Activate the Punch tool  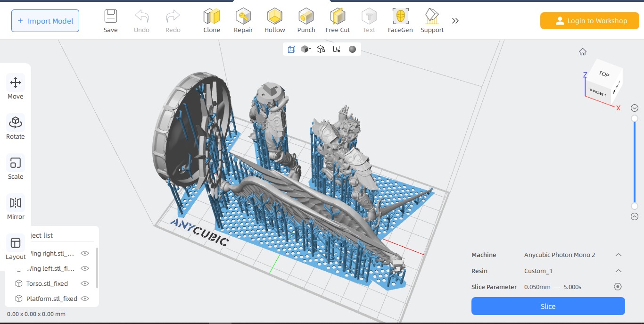click(x=306, y=21)
